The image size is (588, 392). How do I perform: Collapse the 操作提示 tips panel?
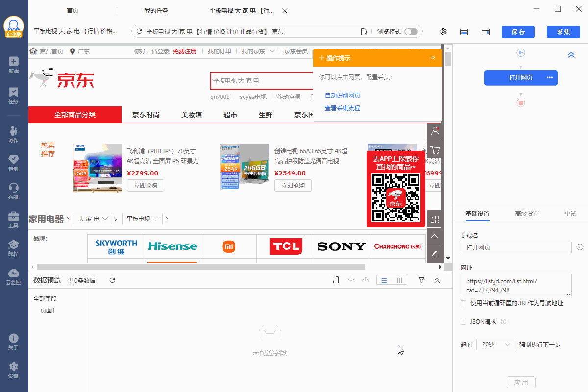click(433, 58)
